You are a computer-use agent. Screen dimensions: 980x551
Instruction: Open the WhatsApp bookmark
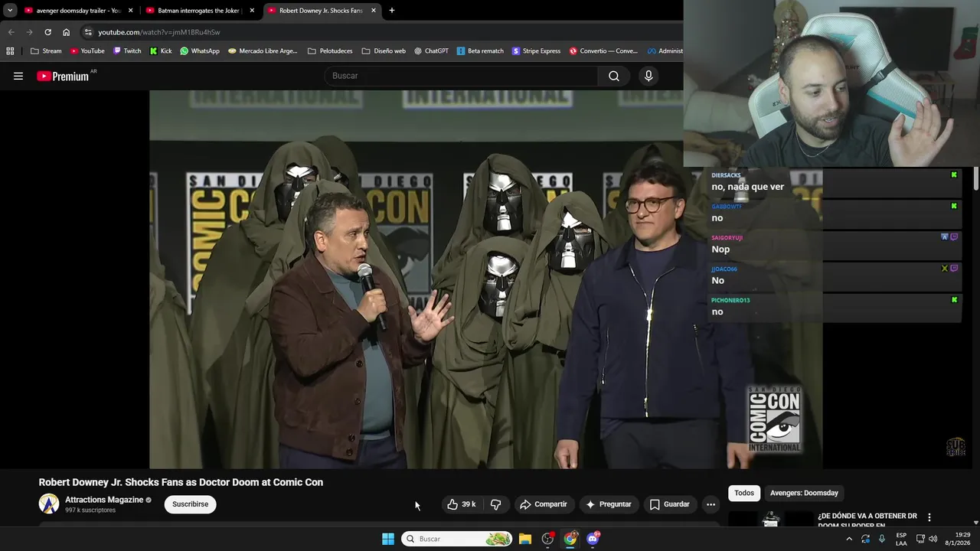[200, 51]
